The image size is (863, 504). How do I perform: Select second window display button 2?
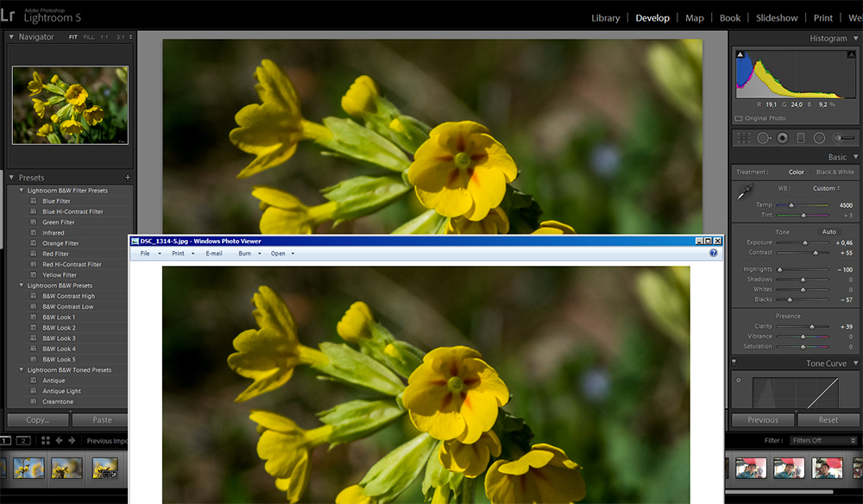[23, 441]
